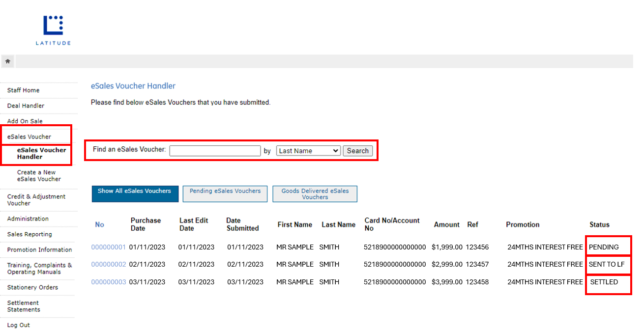Click the home icon in breadcrumb bar
This screenshot has height=330, width=644.
pyautogui.click(x=8, y=61)
